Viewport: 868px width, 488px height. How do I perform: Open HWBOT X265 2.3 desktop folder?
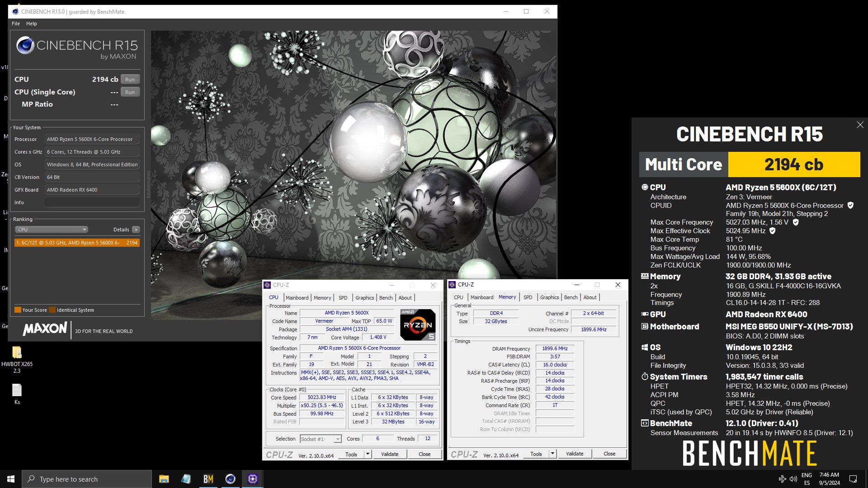click(17, 359)
